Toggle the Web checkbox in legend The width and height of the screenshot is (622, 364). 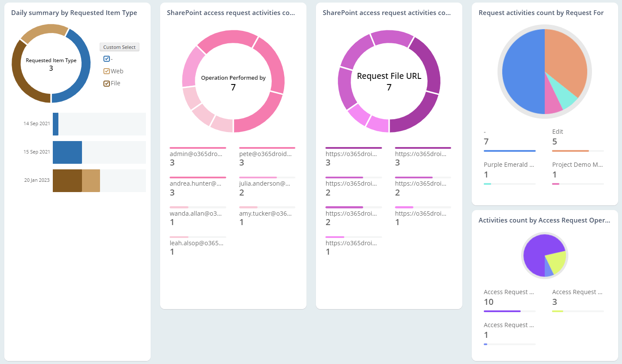(106, 71)
